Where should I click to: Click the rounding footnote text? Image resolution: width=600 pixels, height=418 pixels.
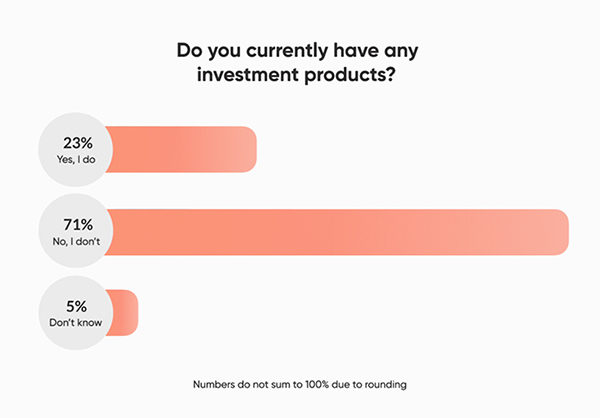300,384
